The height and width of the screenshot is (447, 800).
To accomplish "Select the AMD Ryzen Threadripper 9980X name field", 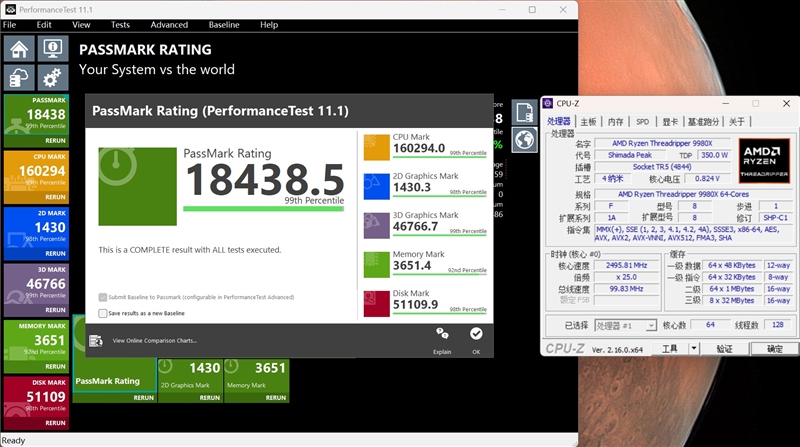I will point(662,143).
